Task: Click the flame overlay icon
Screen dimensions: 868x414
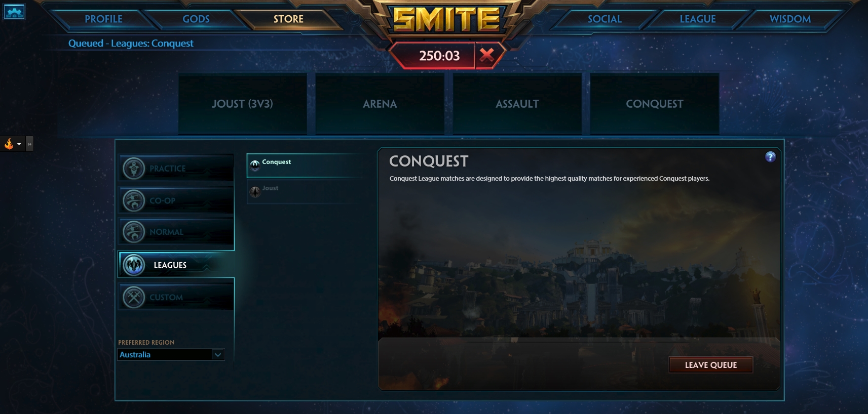Action: pos(9,144)
